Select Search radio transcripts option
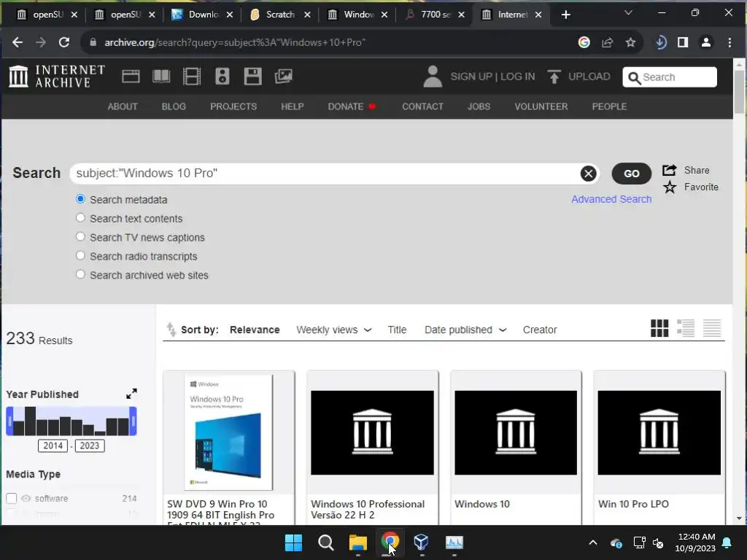 [80, 256]
